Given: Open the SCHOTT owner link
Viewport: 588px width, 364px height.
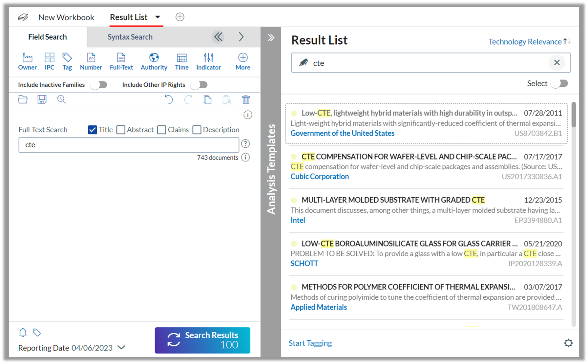Looking at the screenshot, I should (304, 264).
